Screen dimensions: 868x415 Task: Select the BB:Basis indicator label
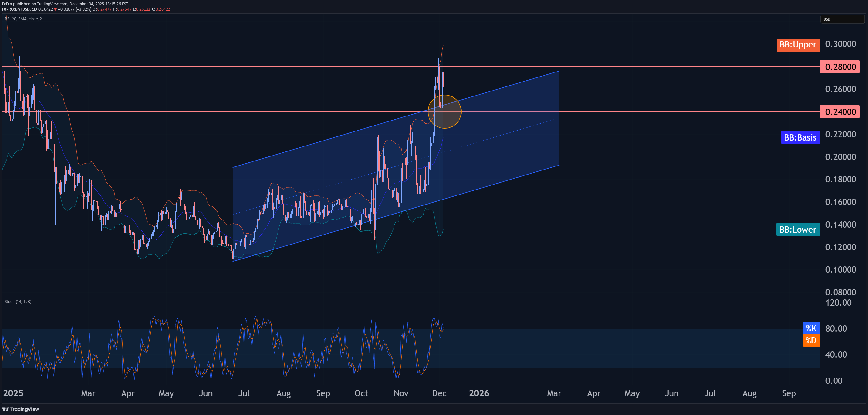coord(800,137)
